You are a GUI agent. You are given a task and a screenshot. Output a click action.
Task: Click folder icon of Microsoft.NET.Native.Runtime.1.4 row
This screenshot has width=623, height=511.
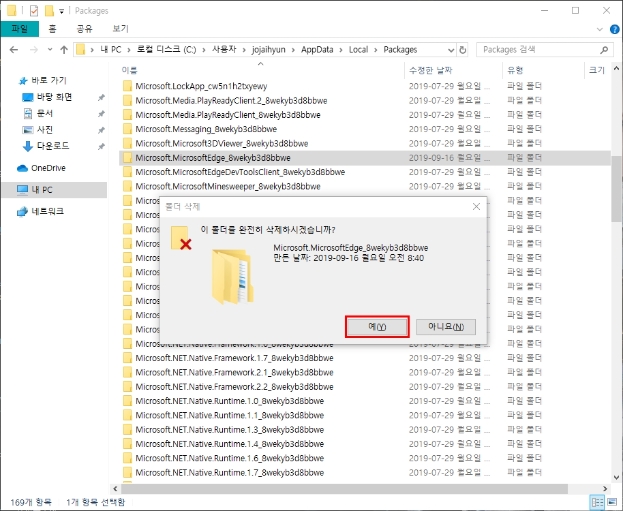pos(127,444)
